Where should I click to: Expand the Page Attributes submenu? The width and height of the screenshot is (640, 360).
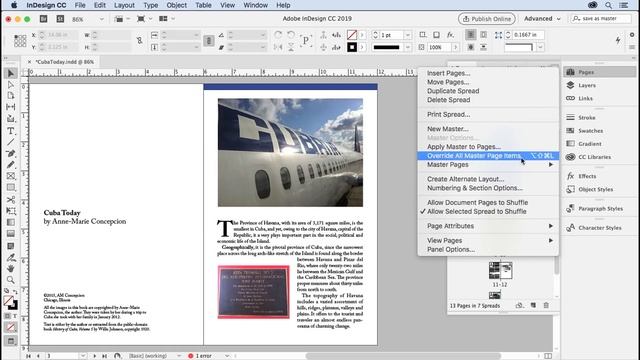point(488,226)
